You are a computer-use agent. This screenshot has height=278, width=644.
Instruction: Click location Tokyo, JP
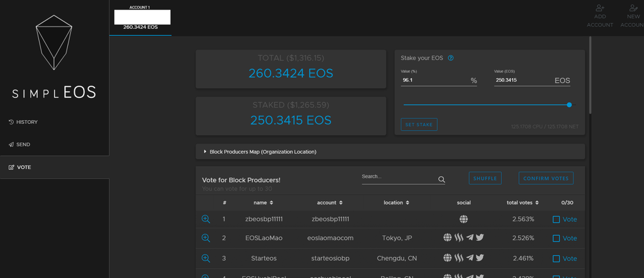397,238
